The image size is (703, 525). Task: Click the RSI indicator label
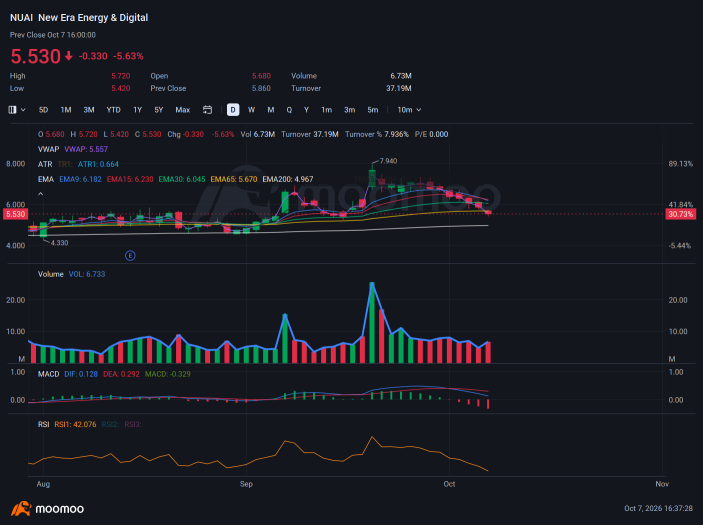43,424
